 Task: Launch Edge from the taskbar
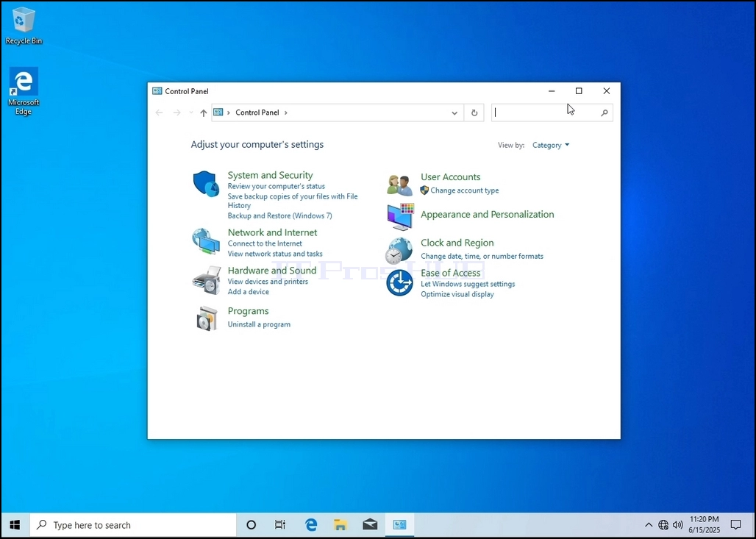coord(311,525)
